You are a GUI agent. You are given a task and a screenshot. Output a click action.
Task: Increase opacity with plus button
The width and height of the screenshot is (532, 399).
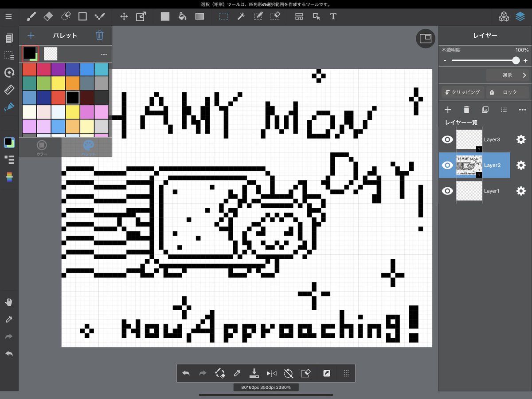525,61
